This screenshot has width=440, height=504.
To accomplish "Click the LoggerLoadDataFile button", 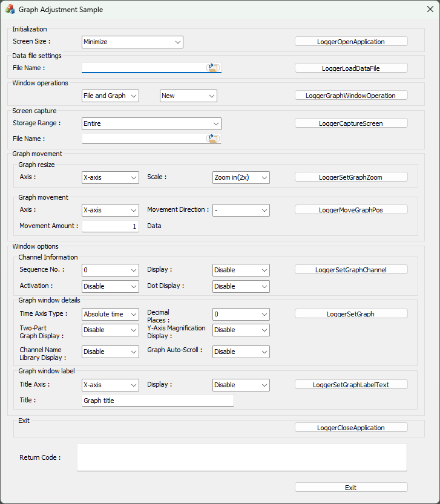I will pyautogui.click(x=351, y=68).
